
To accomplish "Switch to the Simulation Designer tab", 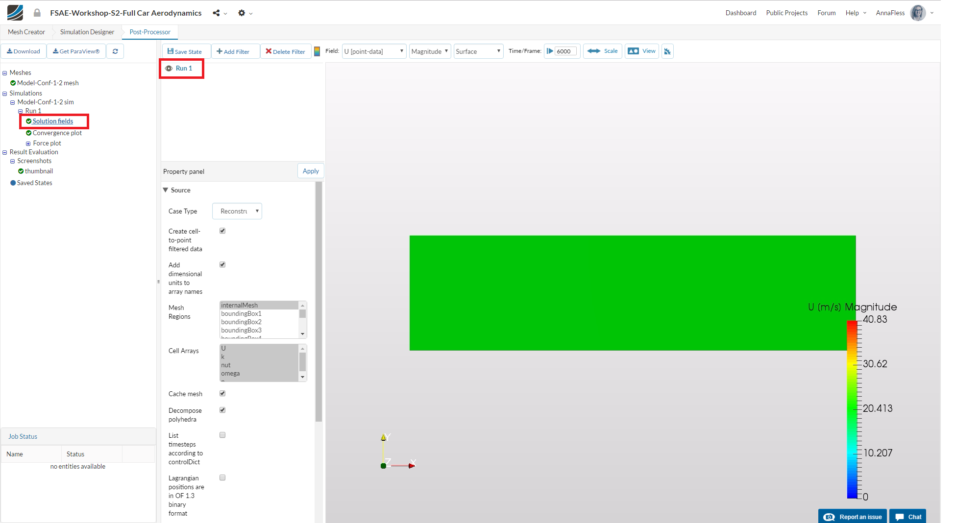I will click(x=87, y=32).
